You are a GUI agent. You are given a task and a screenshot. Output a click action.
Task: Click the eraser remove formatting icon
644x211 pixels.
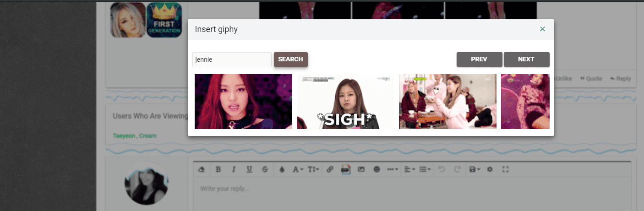201,169
